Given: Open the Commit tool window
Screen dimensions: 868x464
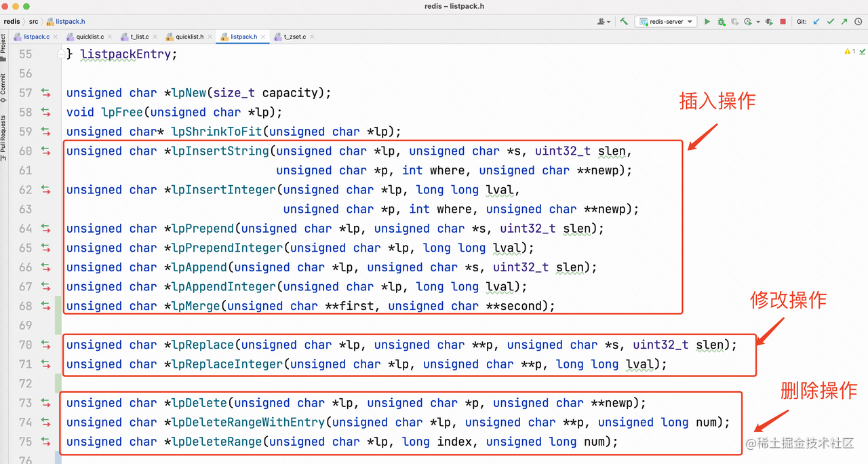Looking at the screenshot, I should click(x=3, y=88).
